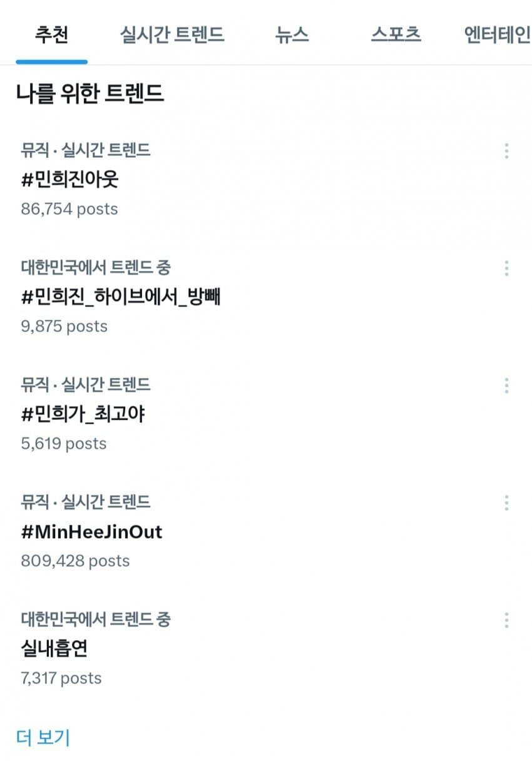Switch to the 실시간 트렌드 tab
This screenshot has height=761, width=532.
click(172, 34)
